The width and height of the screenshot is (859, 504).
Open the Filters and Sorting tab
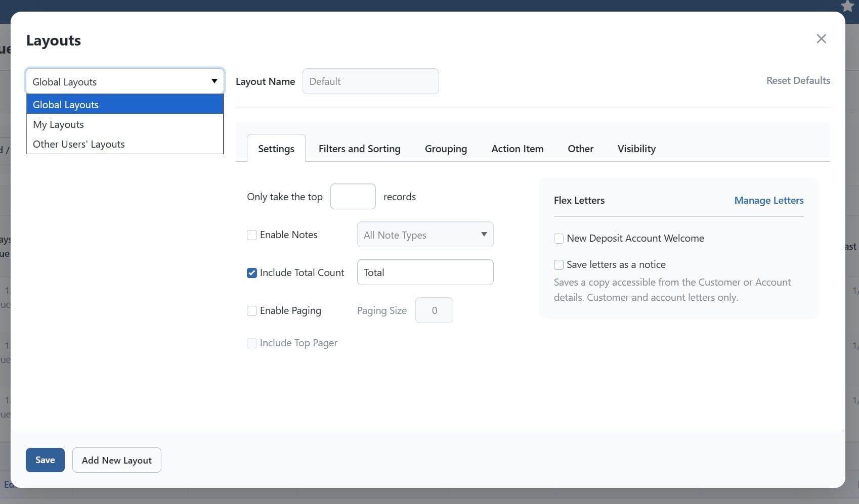[x=359, y=149]
